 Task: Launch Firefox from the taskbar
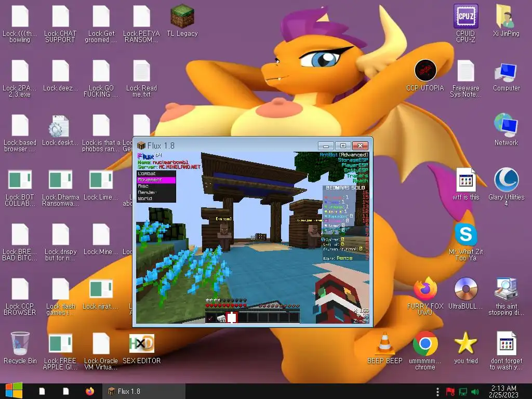point(89,391)
